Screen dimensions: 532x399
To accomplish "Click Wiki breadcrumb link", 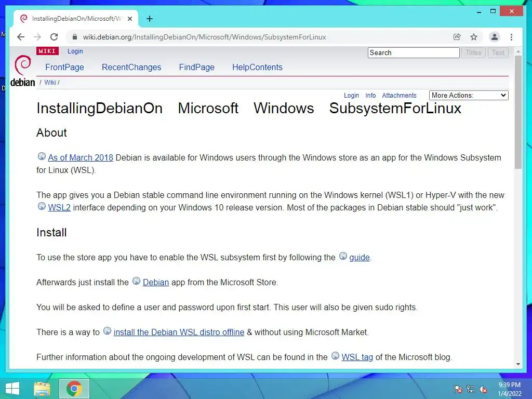I will coord(50,83).
